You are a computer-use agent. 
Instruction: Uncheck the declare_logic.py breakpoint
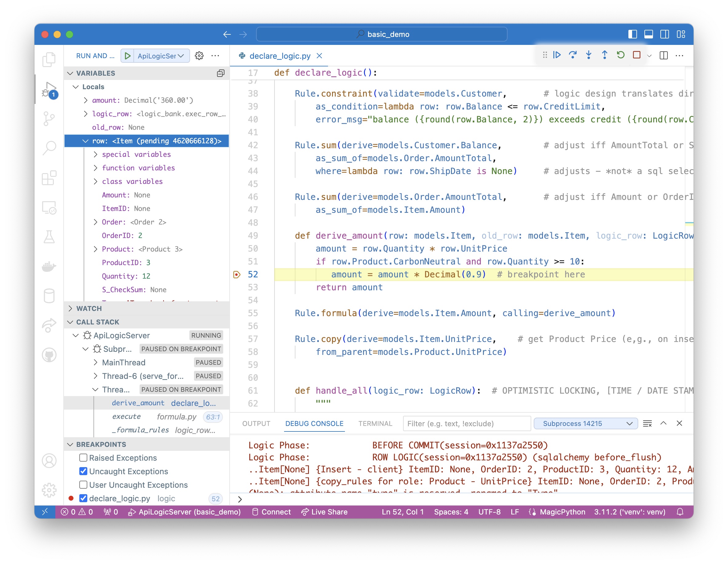click(x=83, y=498)
